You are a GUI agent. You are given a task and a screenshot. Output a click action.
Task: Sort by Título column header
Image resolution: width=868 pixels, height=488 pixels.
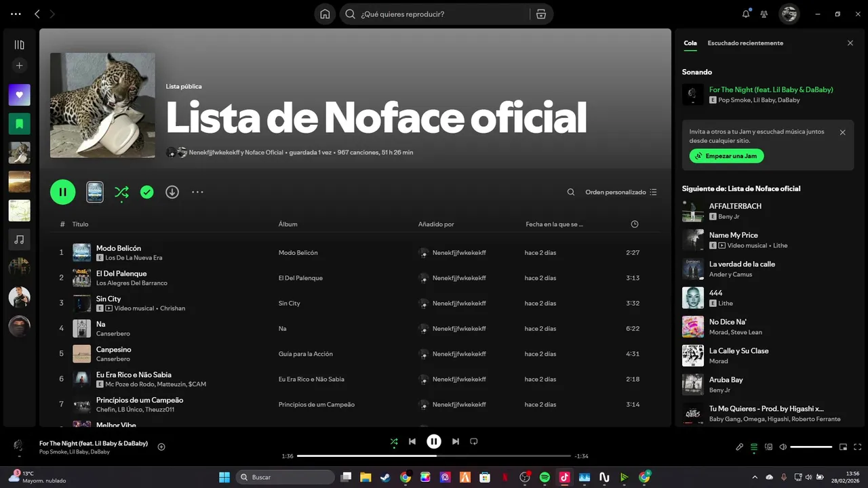click(80, 224)
